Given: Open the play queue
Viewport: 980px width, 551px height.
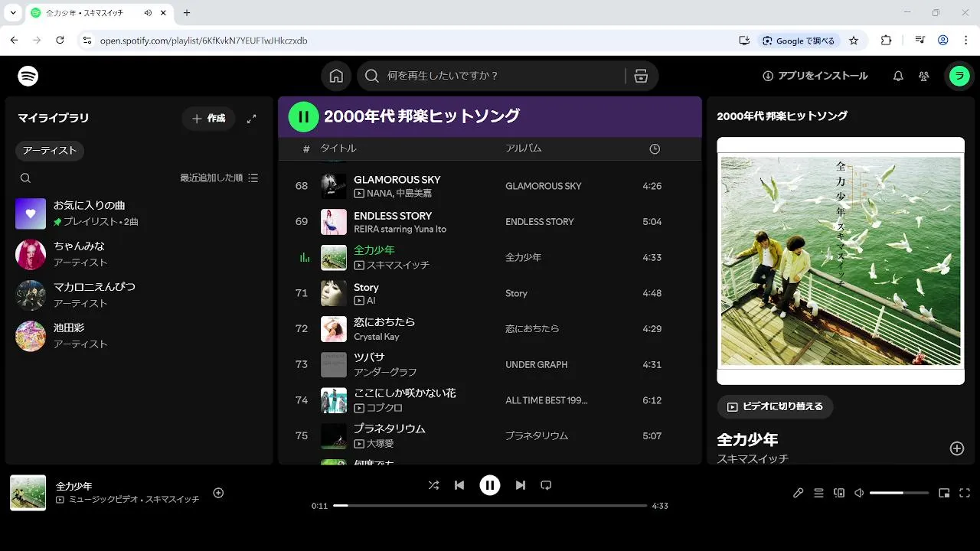Looking at the screenshot, I should (x=818, y=493).
